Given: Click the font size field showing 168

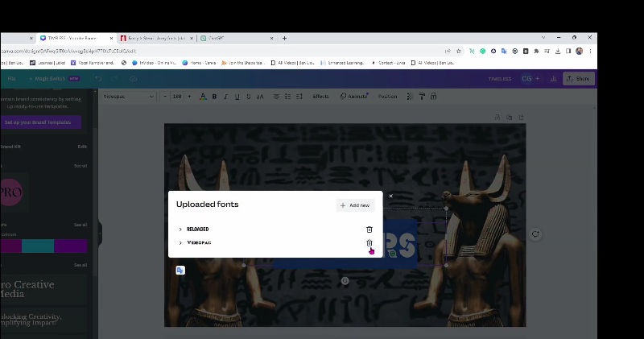Looking at the screenshot, I should pos(177,97).
